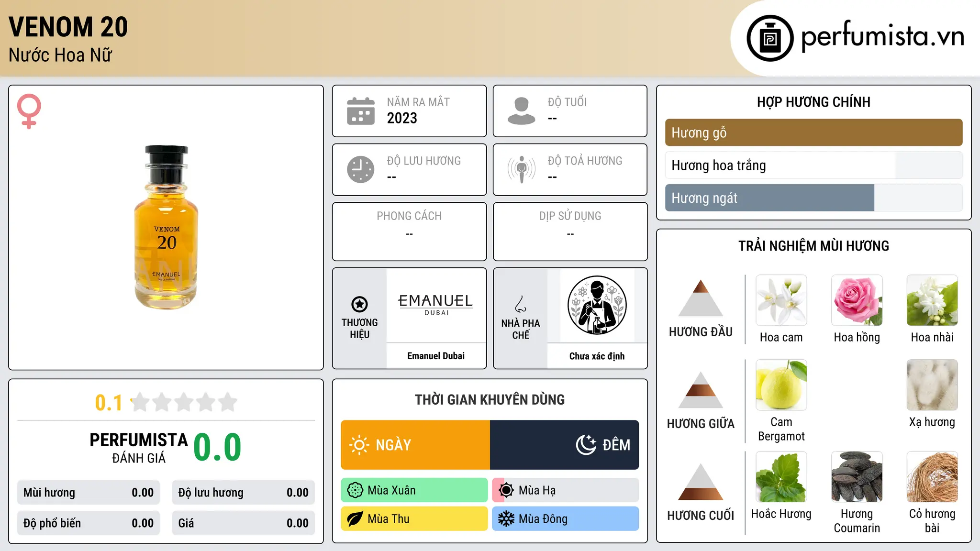Screen dimensions: 980x551
Task: Click the perfumista.vn site name
Action: [883, 36]
